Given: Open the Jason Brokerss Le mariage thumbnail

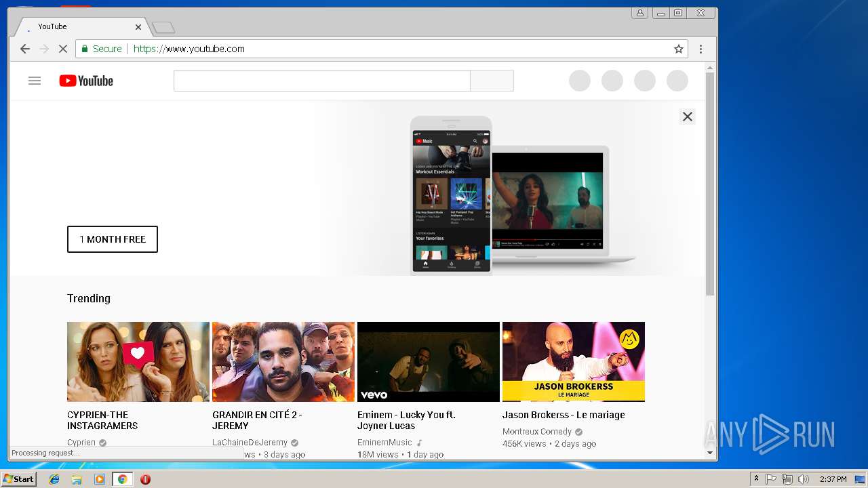Looking at the screenshot, I should pos(574,362).
